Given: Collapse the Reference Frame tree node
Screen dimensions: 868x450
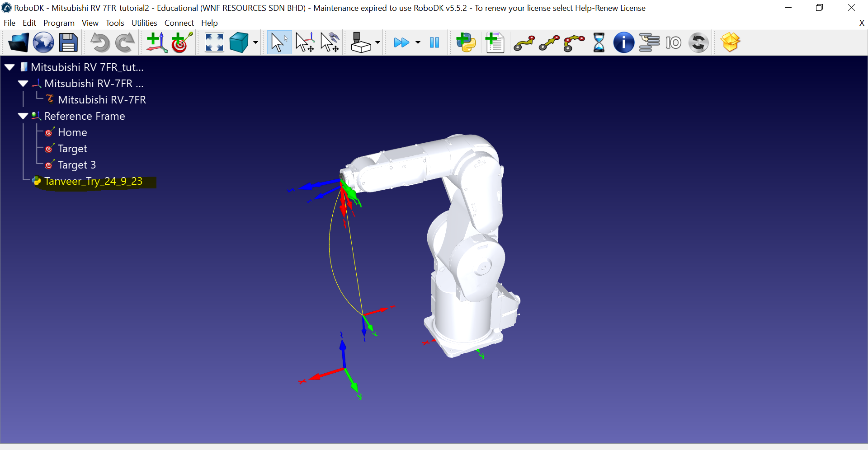Looking at the screenshot, I should click(x=23, y=116).
